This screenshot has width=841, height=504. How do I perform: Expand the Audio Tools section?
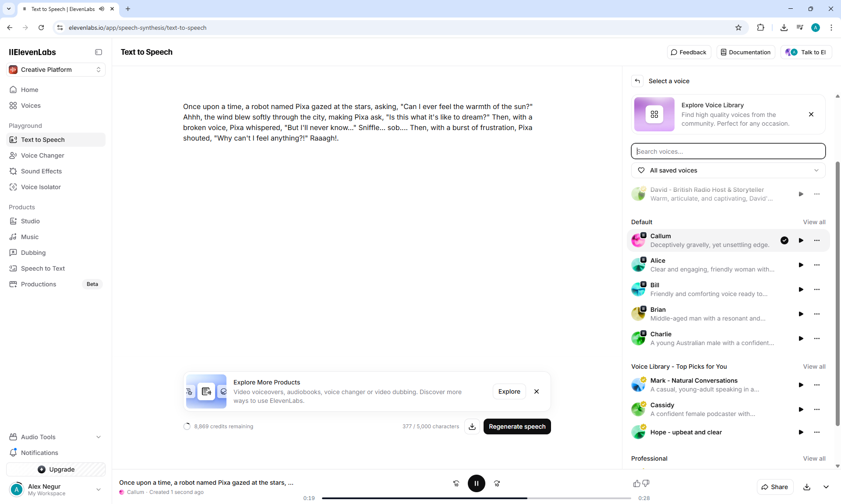(56, 437)
